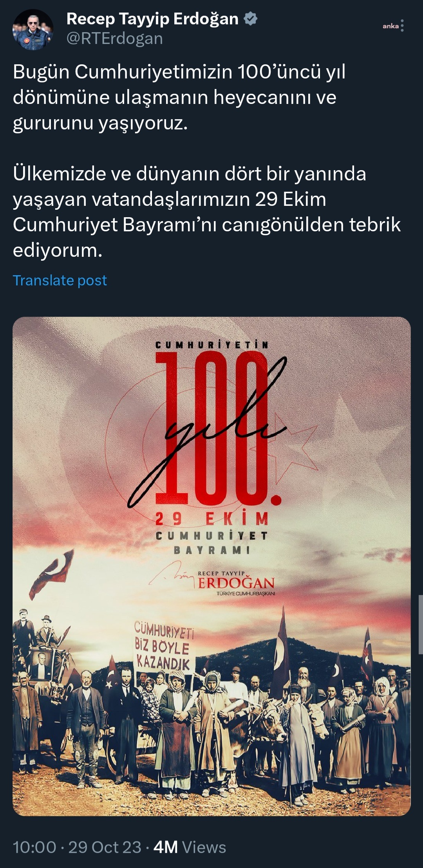
Task: Click the Translate post link
Action: tap(60, 280)
